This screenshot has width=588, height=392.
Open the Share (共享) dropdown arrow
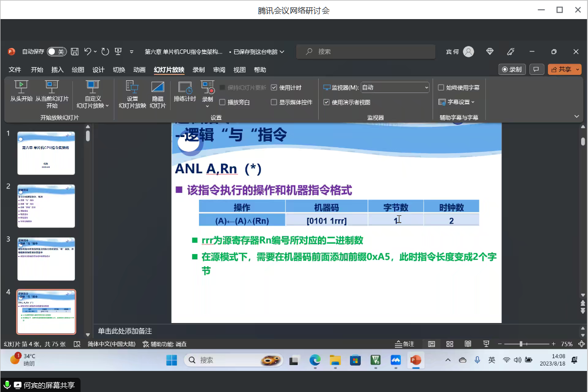click(578, 69)
